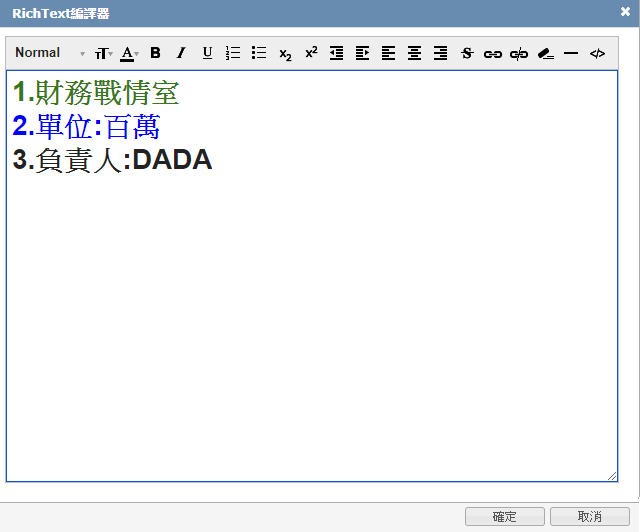Toggle underline formatting

207,53
